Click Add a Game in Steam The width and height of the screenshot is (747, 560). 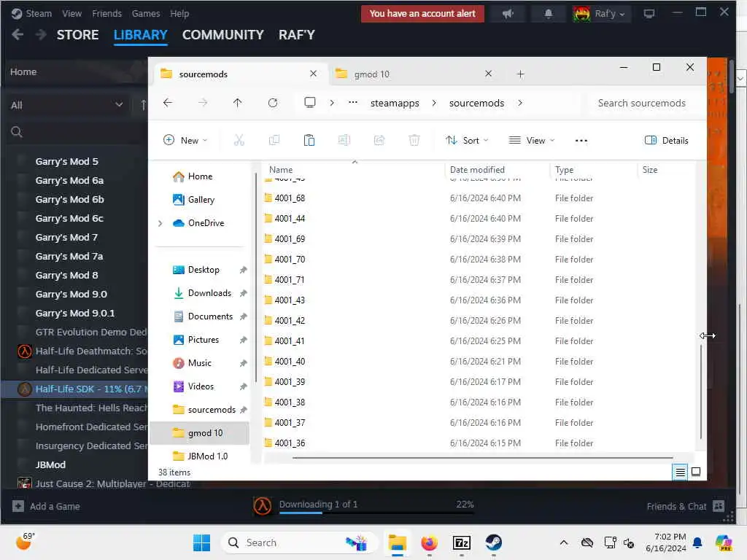click(46, 506)
